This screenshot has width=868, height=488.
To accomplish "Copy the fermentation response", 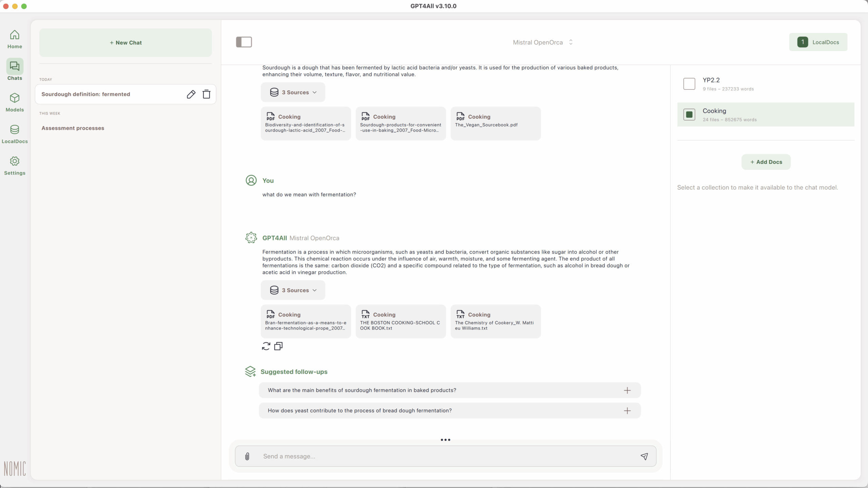I will pos(278,346).
